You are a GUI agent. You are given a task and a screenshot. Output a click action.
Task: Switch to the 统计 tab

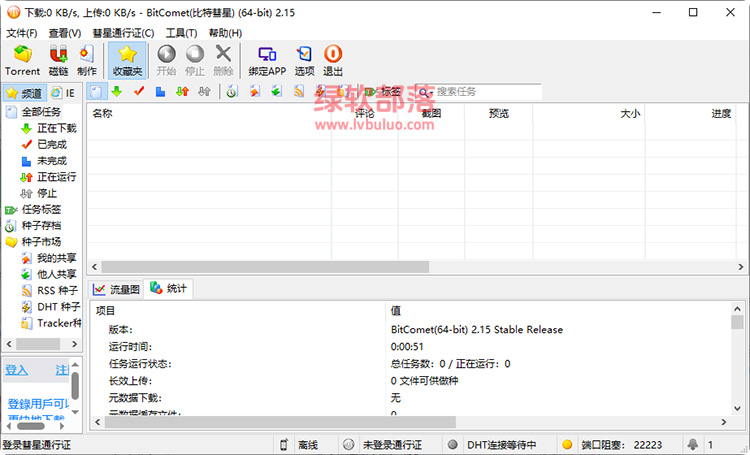pyautogui.click(x=168, y=289)
